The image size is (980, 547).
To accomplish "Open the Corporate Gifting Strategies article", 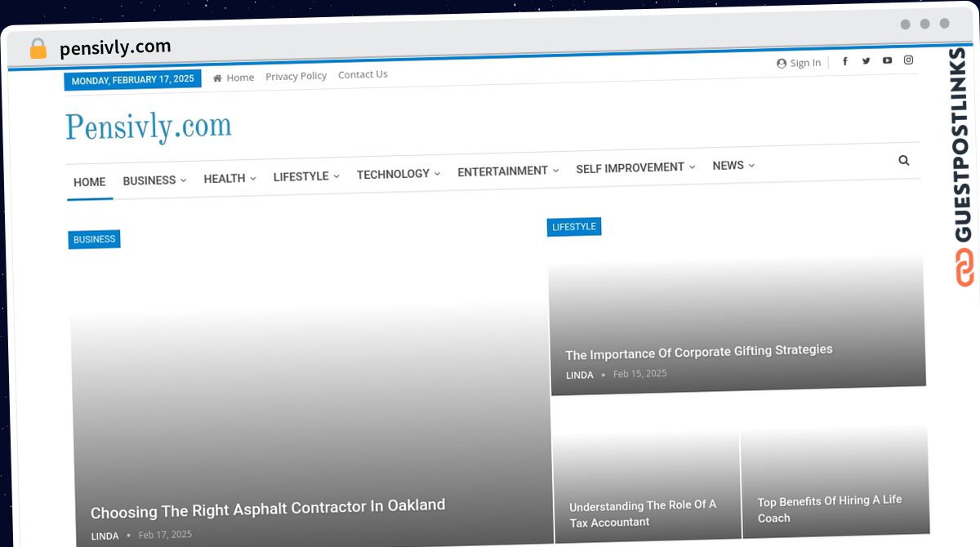I will coord(699,352).
